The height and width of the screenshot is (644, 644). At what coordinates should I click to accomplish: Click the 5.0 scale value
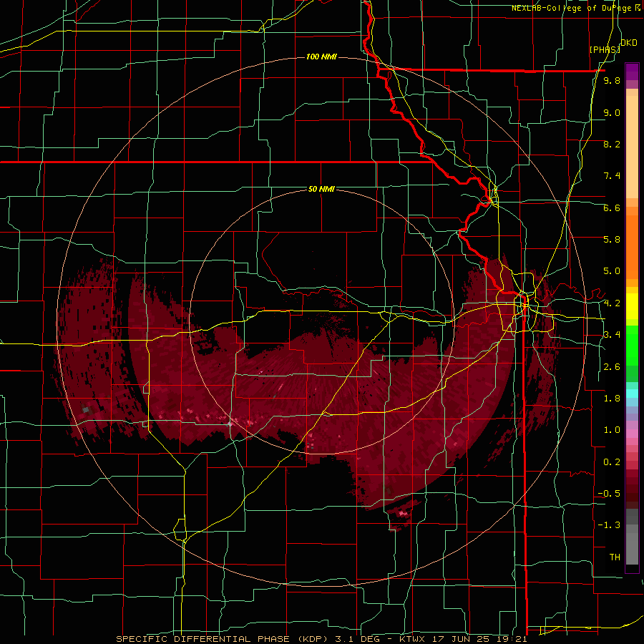[x=612, y=271]
